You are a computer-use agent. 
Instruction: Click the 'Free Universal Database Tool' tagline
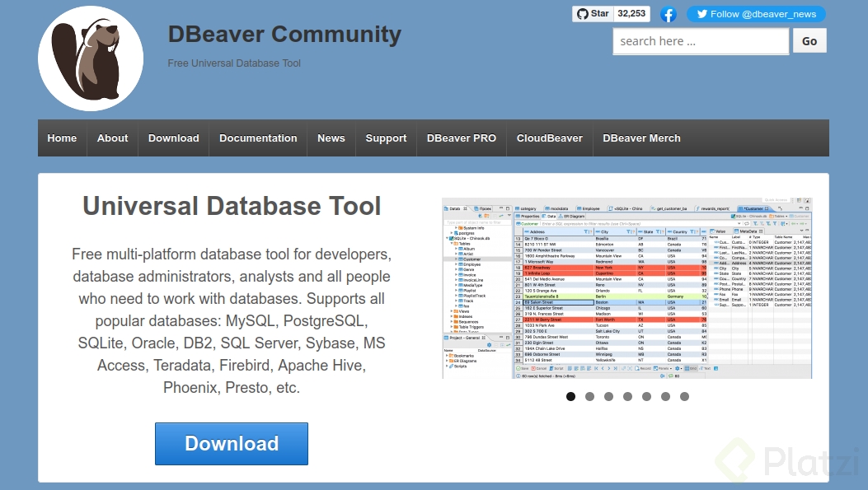click(x=234, y=63)
